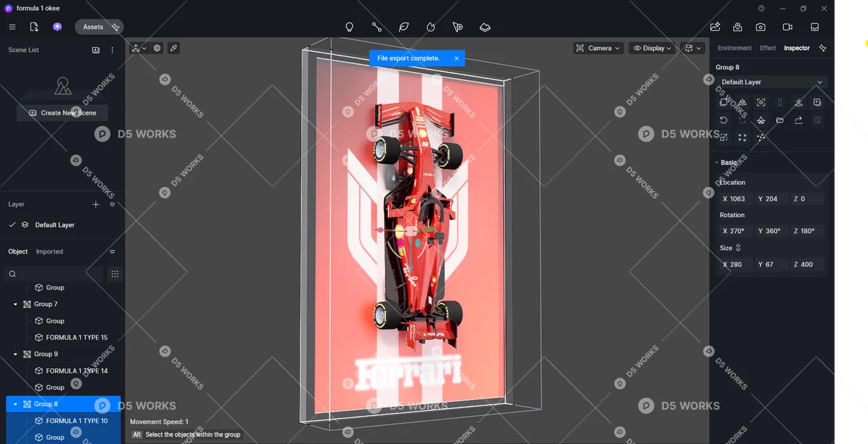Open the viewport view mode dropdown

pos(693,48)
